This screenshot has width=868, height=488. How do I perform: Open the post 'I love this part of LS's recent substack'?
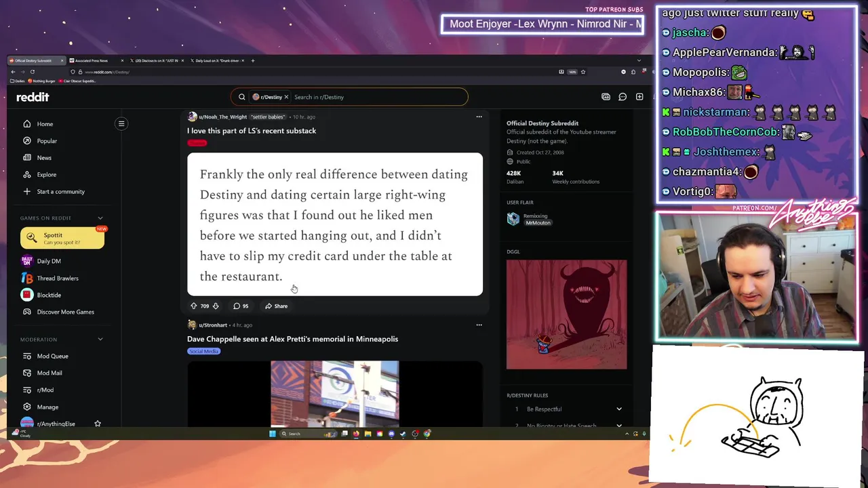click(252, 131)
